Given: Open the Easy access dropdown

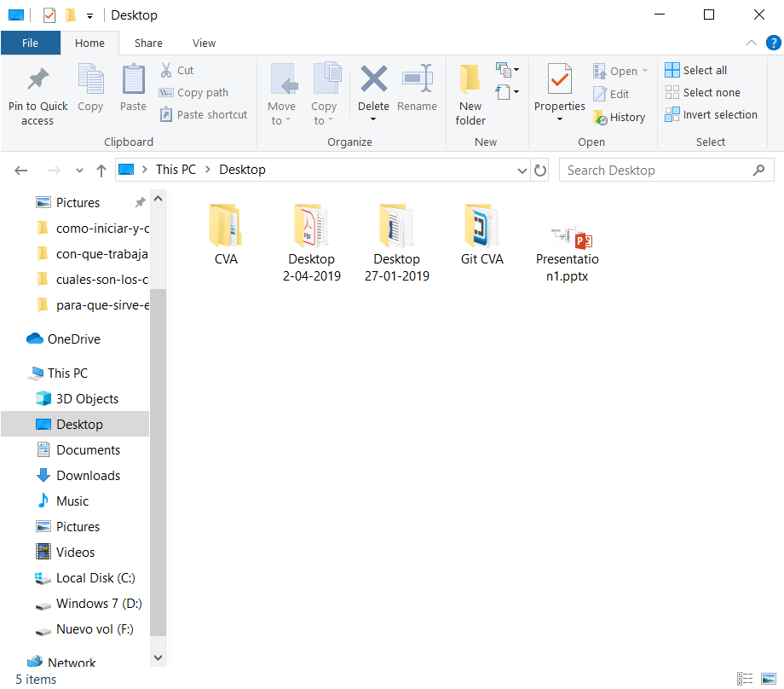Looking at the screenshot, I should tap(508, 92).
